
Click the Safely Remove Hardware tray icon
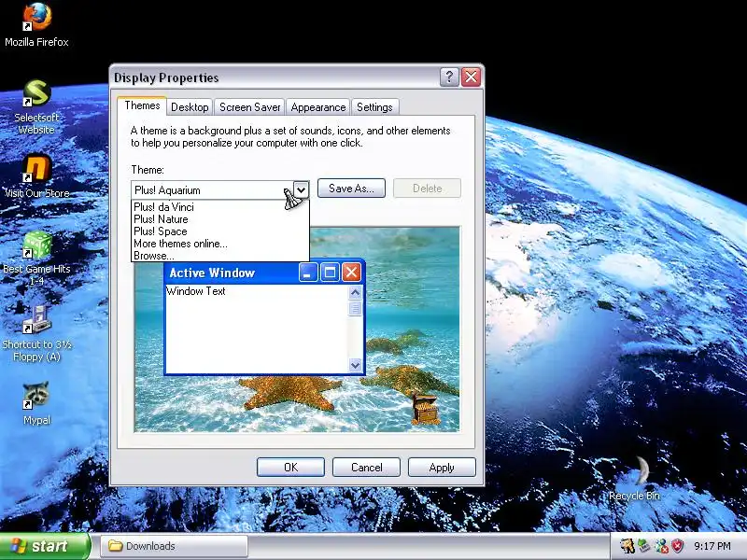[x=643, y=546]
